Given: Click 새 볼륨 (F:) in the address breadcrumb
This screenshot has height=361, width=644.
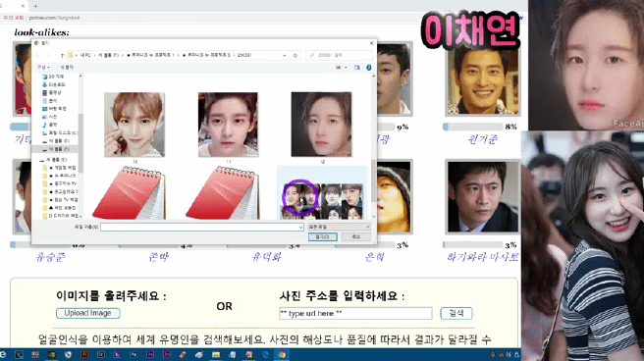Looking at the screenshot, I should [x=108, y=55].
